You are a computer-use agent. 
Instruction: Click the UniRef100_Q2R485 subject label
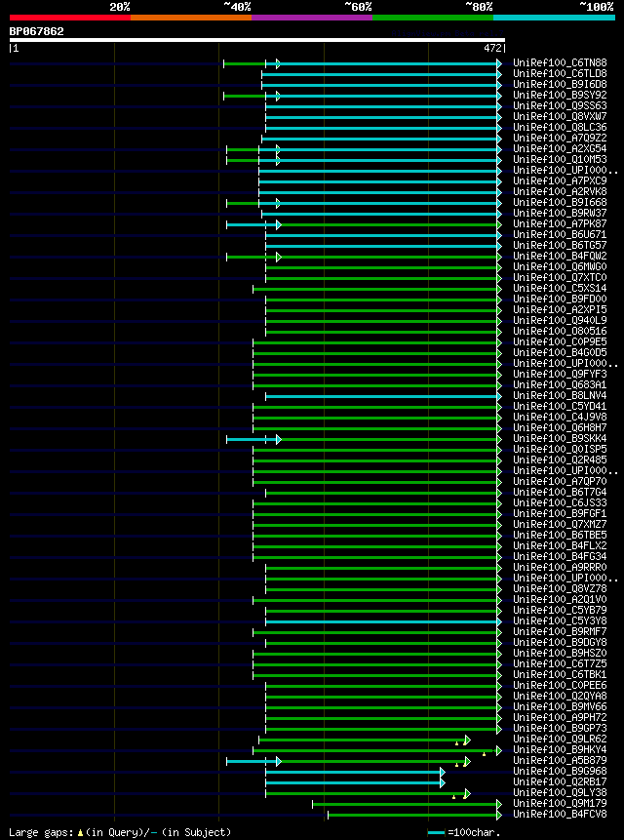click(x=560, y=460)
